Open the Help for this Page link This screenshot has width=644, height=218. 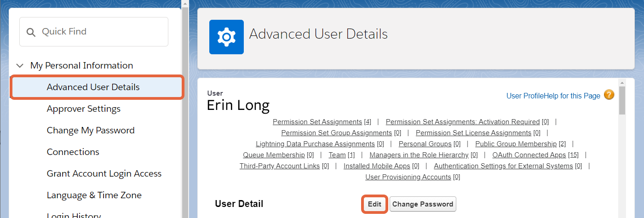(572, 96)
